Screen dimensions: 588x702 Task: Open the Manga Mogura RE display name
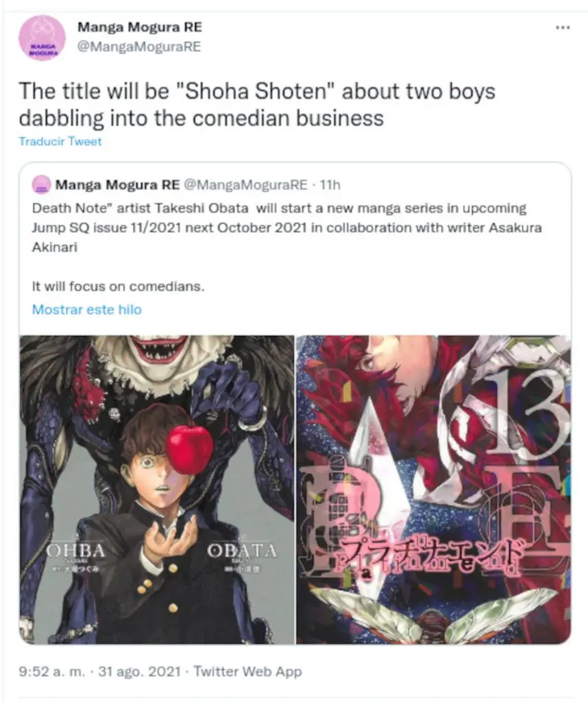click(x=140, y=27)
